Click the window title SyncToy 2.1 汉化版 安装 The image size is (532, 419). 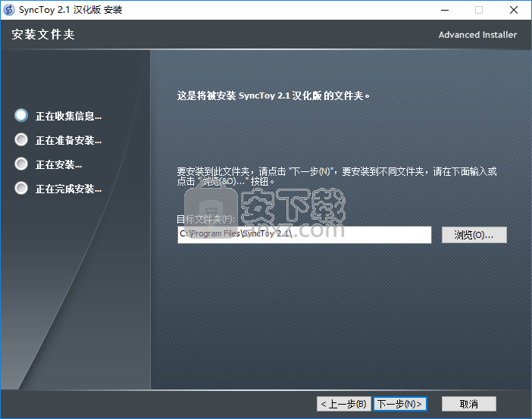(x=70, y=10)
